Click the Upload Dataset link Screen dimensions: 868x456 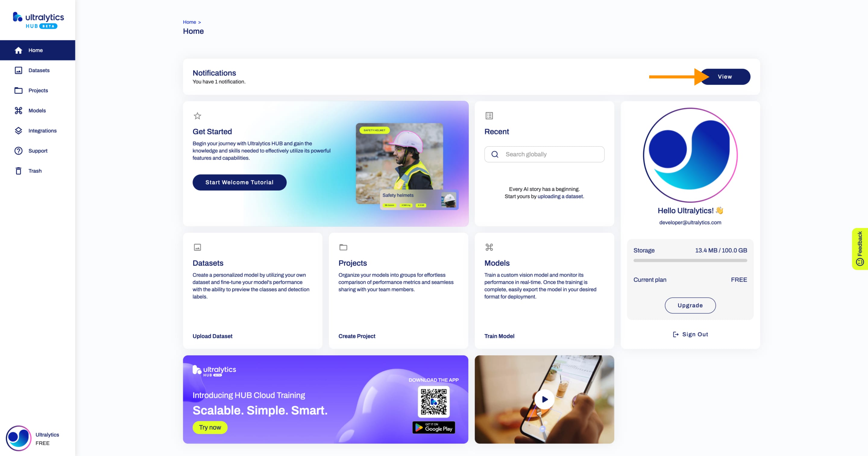(x=212, y=336)
